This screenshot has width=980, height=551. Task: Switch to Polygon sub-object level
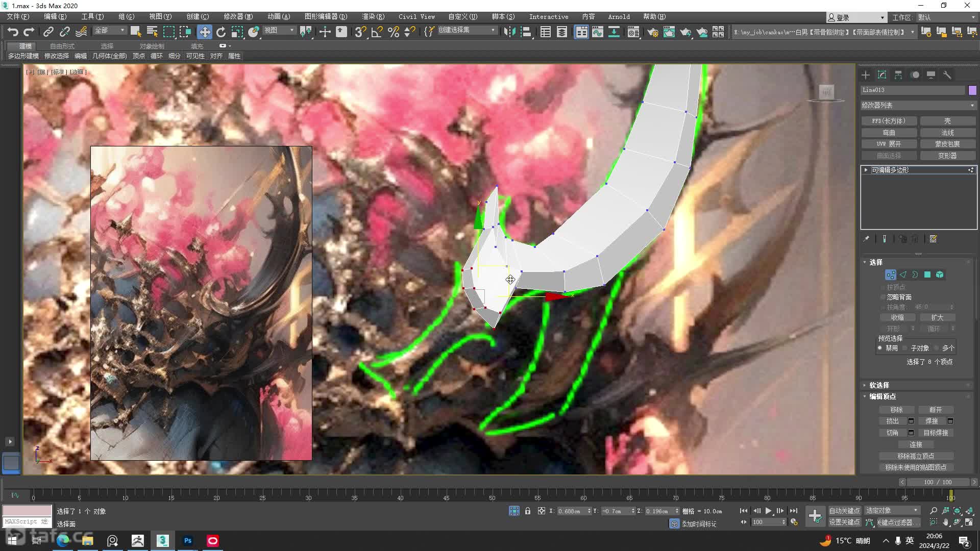click(927, 274)
